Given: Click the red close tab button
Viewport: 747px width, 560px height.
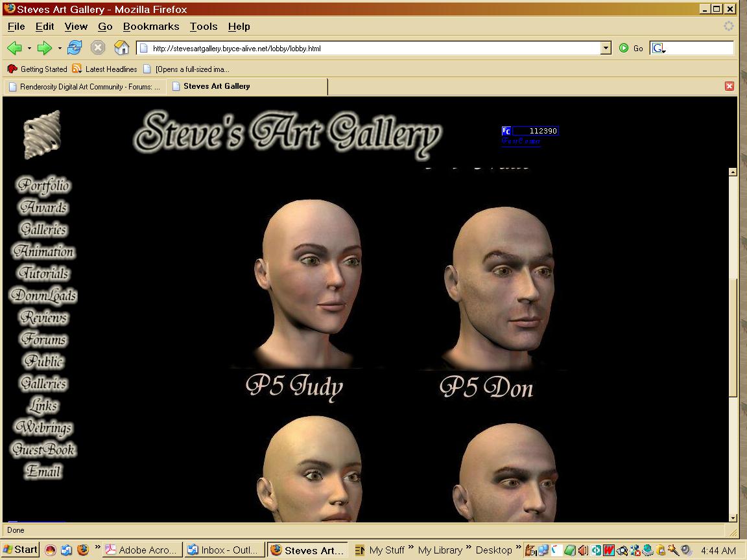Looking at the screenshot, I should (729, 86).
